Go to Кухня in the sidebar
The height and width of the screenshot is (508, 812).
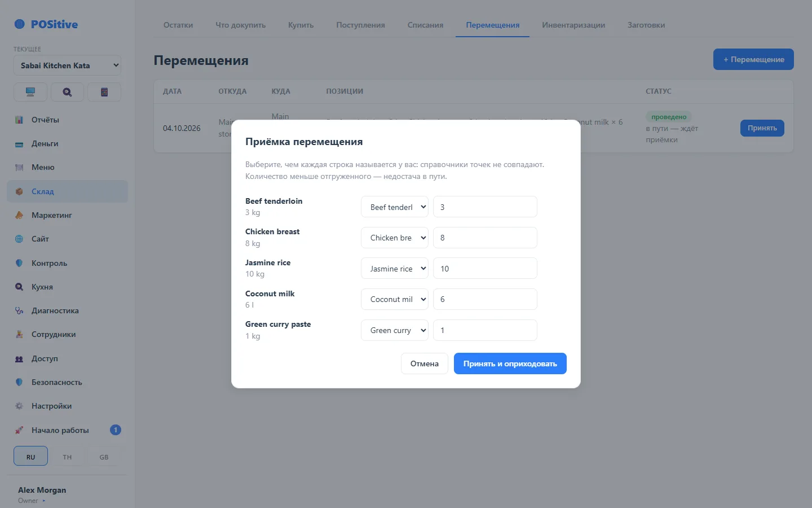pyautogui.click(x=67, y=287)
